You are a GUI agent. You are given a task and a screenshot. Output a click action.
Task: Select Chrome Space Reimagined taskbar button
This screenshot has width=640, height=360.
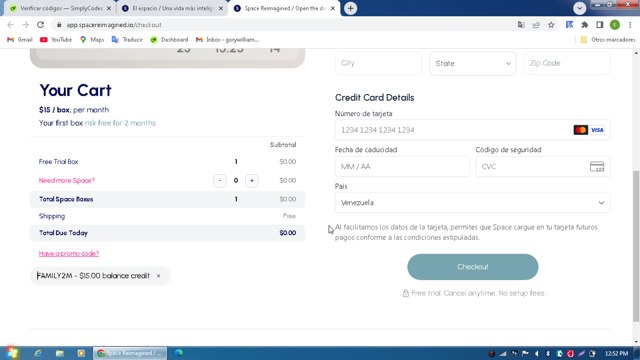[130, 353]
